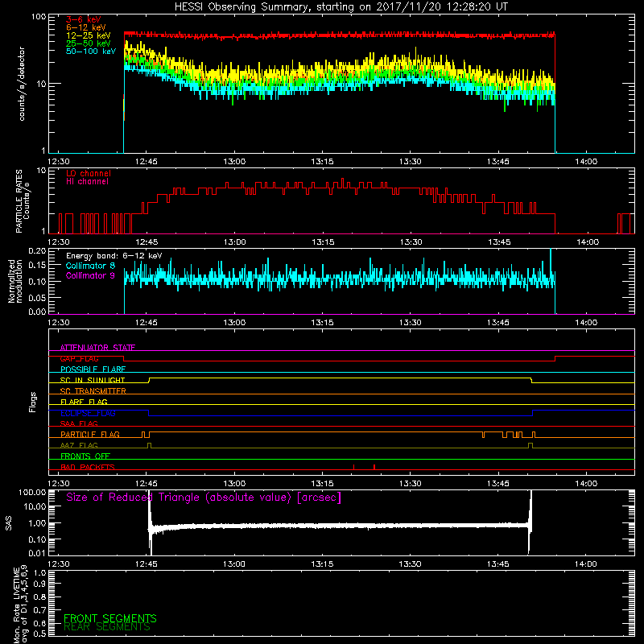The image size is (644, 644).
Task: Select the Collimator 8 legend entry
Action: [90, 266]
